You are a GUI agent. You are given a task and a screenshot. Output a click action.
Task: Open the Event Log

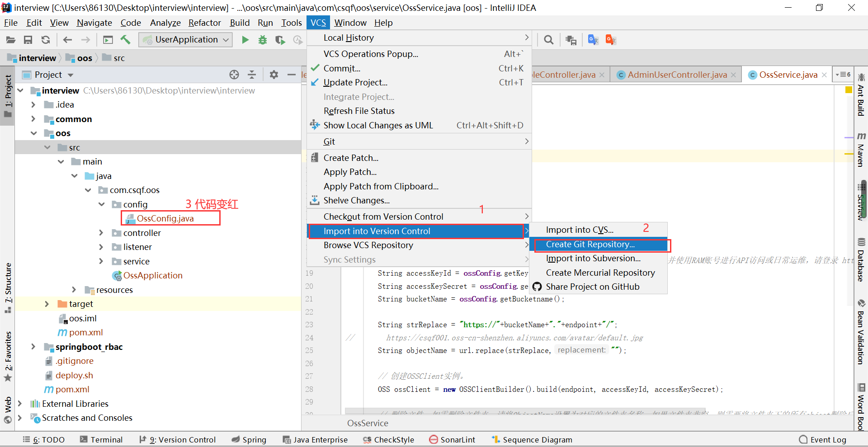[x=822, y=440]
